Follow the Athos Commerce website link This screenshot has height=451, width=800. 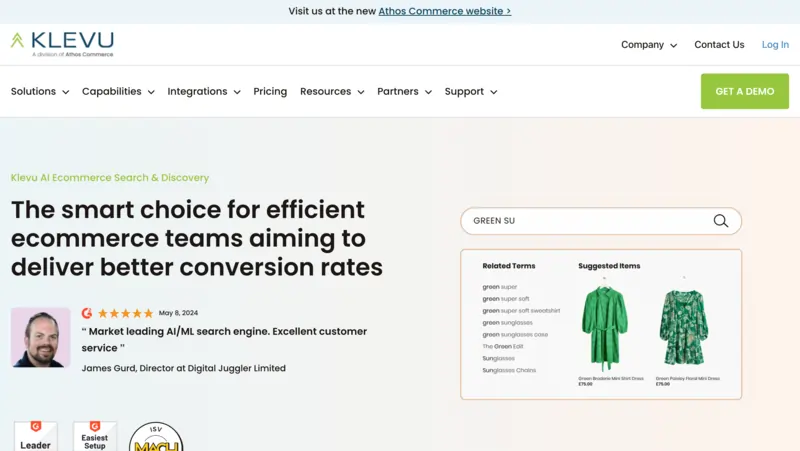[444, 11]
